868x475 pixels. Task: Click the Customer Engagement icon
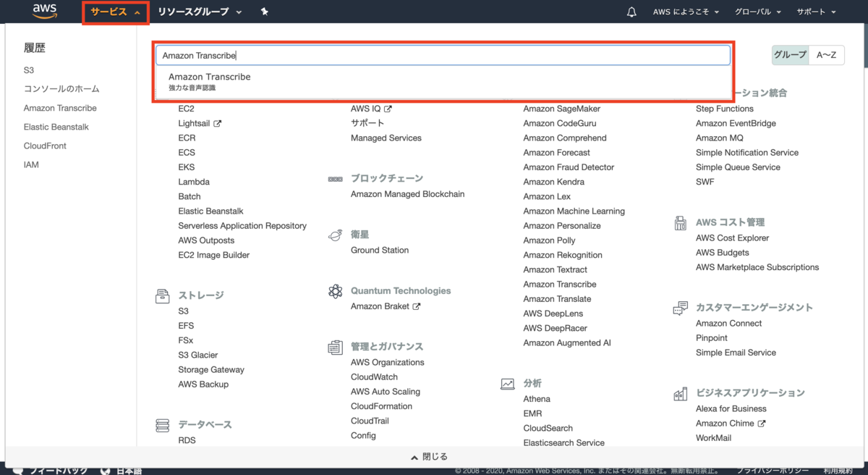click(x=680, y=308)
